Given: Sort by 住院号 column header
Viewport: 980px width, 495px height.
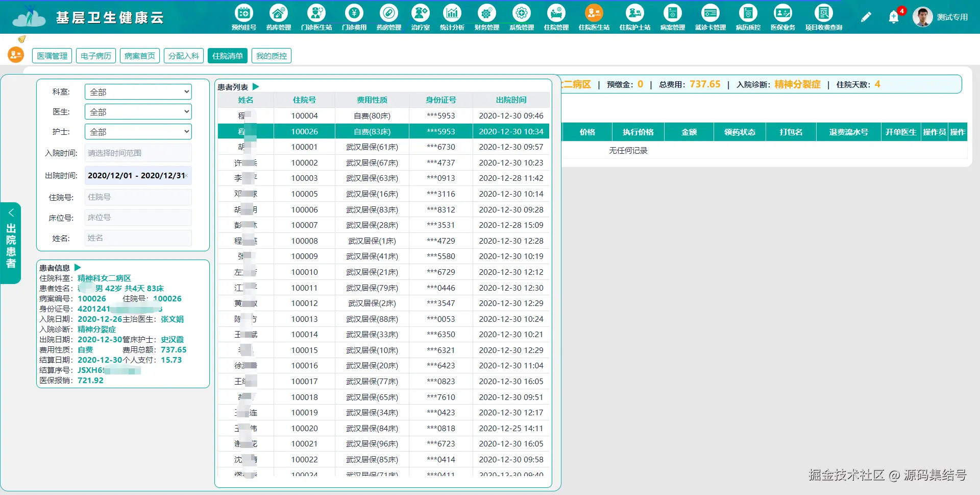Looking at the screenshot, I should [304, 100].
